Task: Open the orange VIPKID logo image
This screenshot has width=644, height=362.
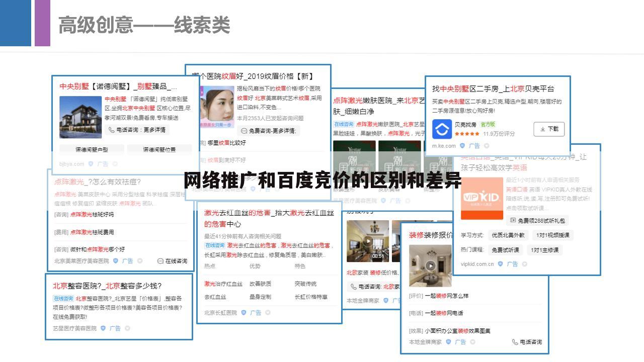Action: (x=482, y=198)
